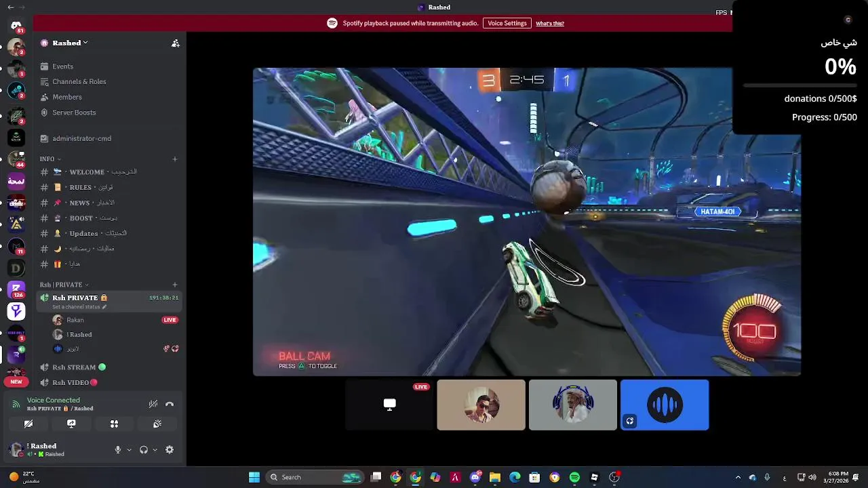Image resolution: width=868 pixels, height=488 pixels.
Task: Open Microsoft Edge from the taskbar
Action: [x=515, y=477]
